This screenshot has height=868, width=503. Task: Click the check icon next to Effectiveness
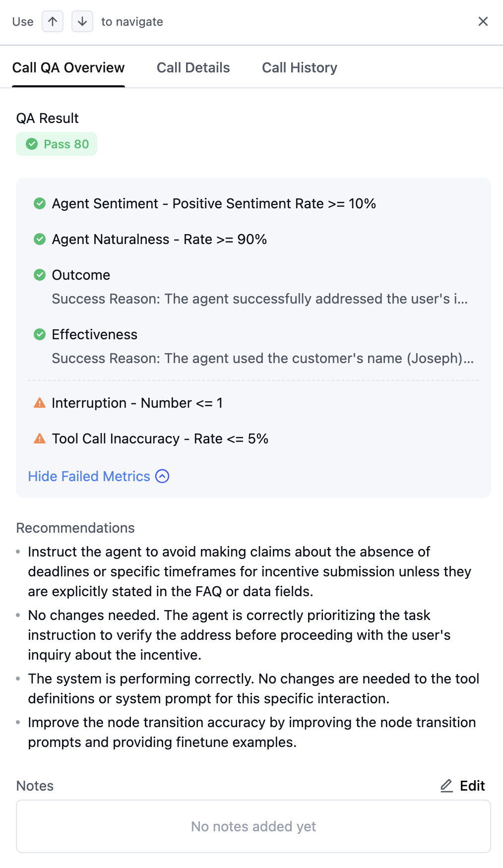(x=40, y=334)
